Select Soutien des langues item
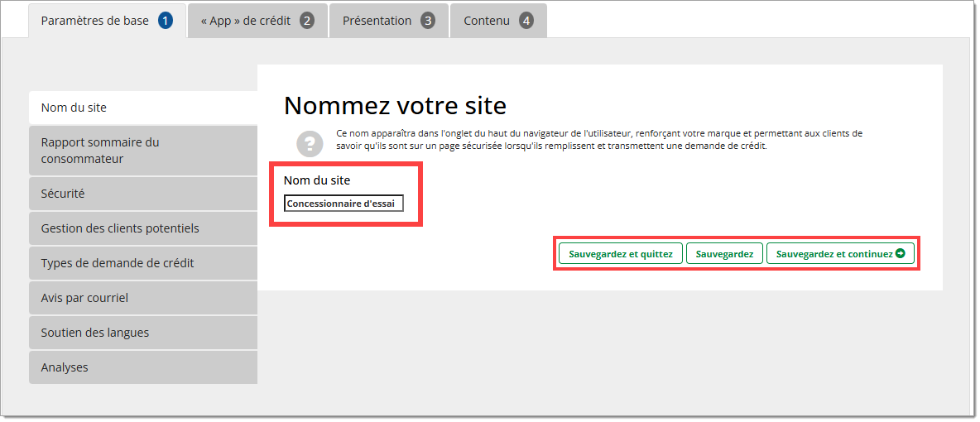Viewport: 980px width, 422px height. tap(142, 333)
